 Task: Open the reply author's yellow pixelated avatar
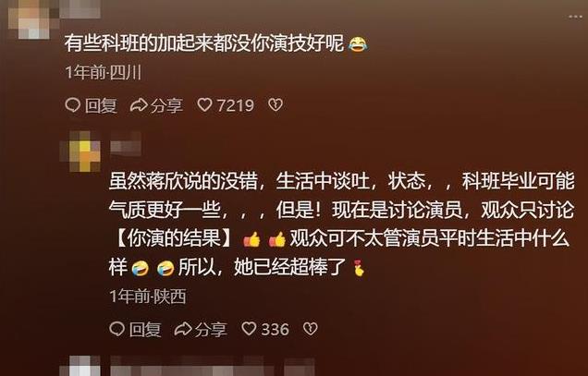click(80, 152)
